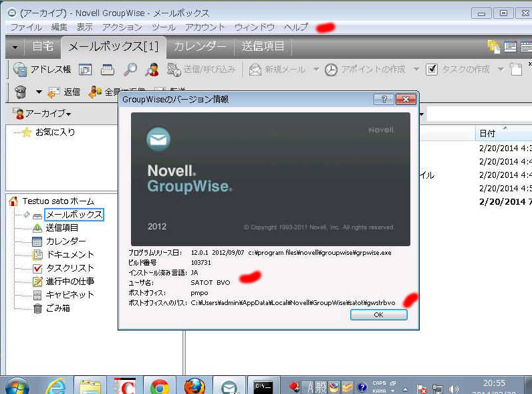Click 送信/呼び込み send/retrieve button
The height and width of the screenshot is (394, 532).
pyautogui.click(x=201, y=70)
